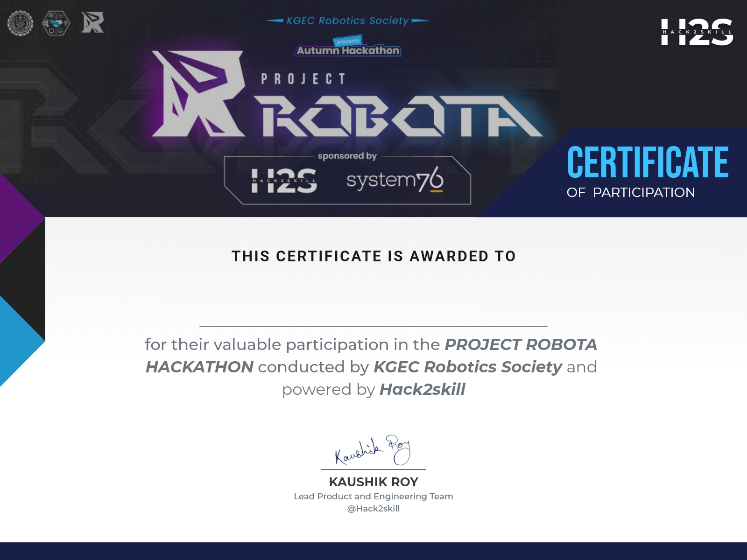Click the 'KAUSHIK ROY' printed name
Screen dimensions: 747x560
[373, 482]
